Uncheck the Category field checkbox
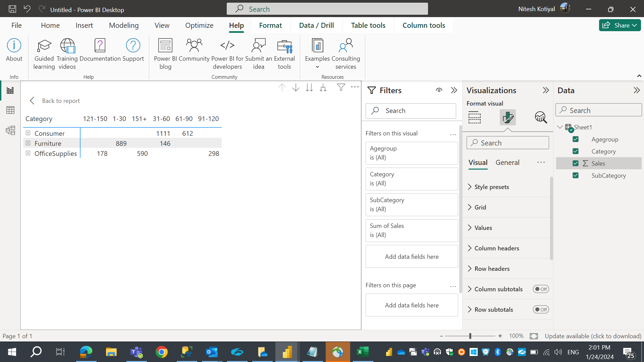644x362 pixels. pyautogui.click(x=576, y=151)
